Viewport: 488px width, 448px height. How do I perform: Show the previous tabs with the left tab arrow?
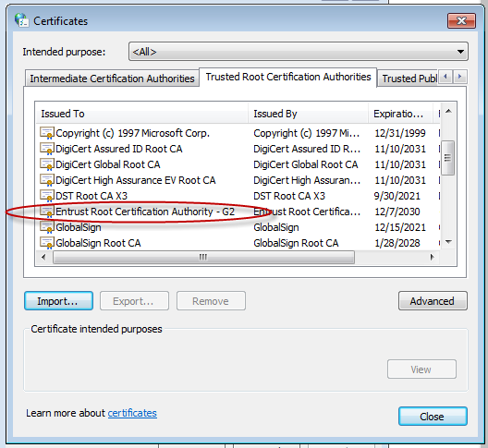(445, 77)
